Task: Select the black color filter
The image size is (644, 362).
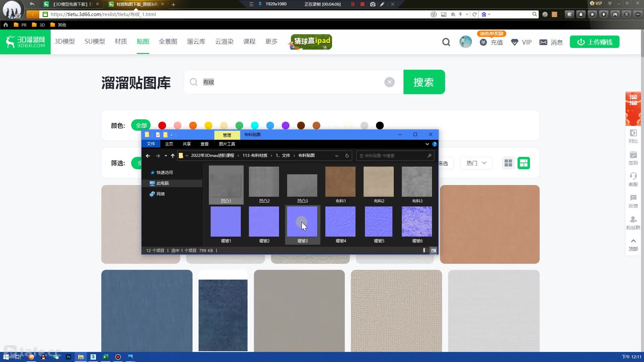Action: tap(380, 125)
